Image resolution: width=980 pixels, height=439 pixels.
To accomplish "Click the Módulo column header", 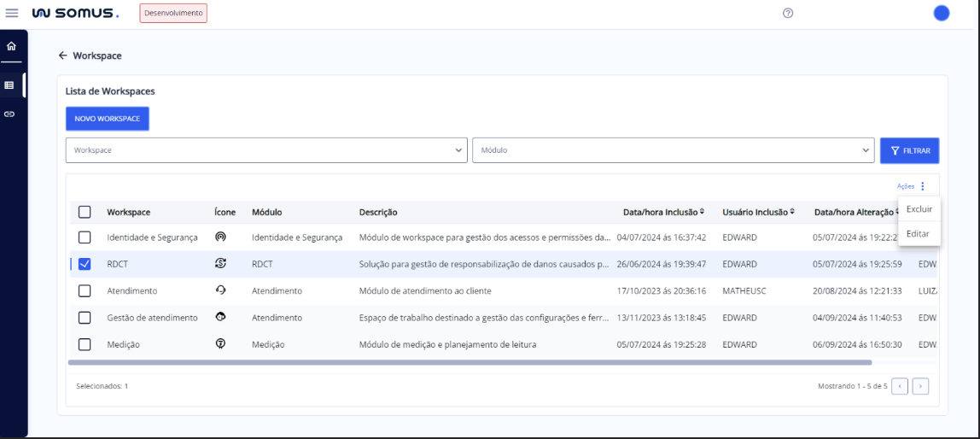I will (x=267, y=213).
